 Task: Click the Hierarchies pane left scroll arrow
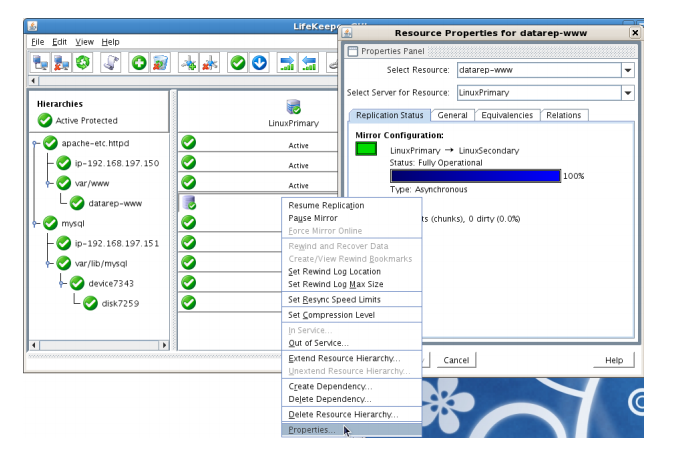pyautogui.click(x=34, y=345)
